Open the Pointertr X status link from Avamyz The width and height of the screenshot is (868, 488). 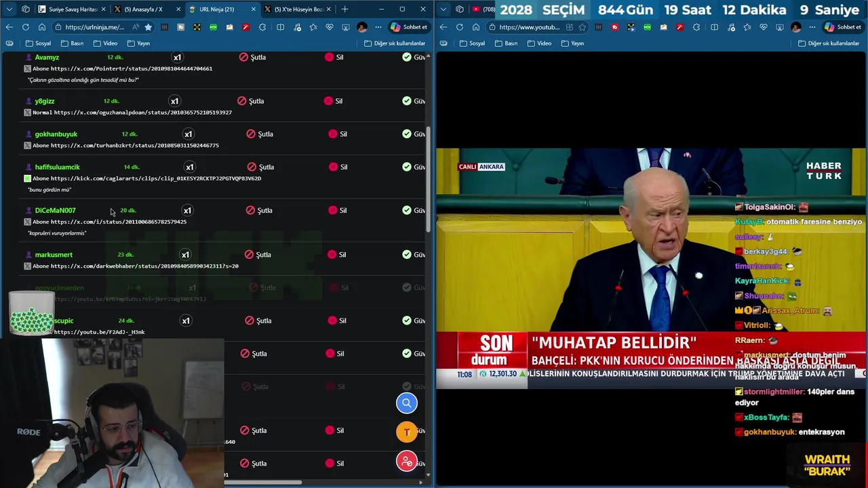pos(132,68)
